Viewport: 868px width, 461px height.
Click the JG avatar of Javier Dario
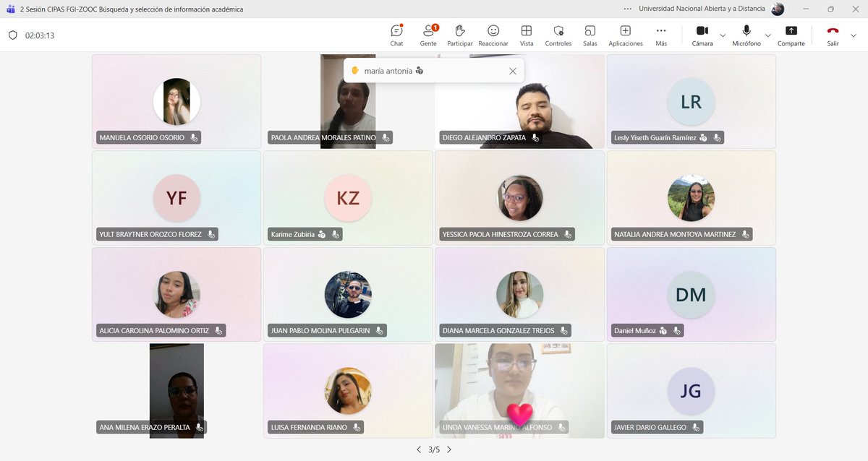691,391
